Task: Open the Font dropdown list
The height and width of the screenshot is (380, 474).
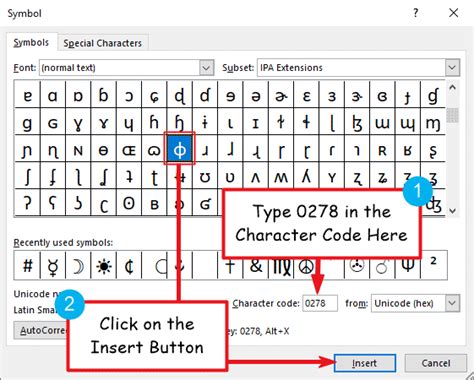Action: (x=206, y=68)
